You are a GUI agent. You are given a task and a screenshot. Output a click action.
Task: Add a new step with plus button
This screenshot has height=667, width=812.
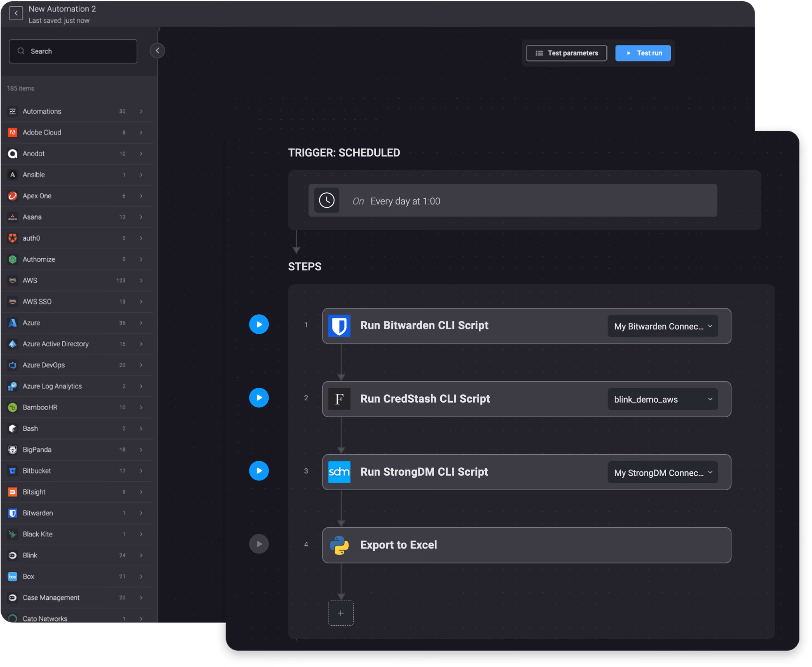click(341, 613)
